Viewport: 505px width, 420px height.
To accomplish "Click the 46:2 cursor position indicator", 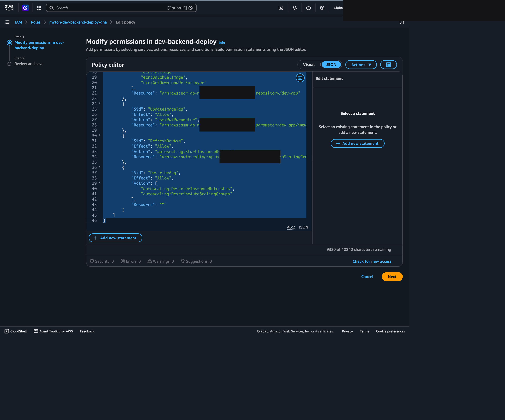I will pos(291,227).
